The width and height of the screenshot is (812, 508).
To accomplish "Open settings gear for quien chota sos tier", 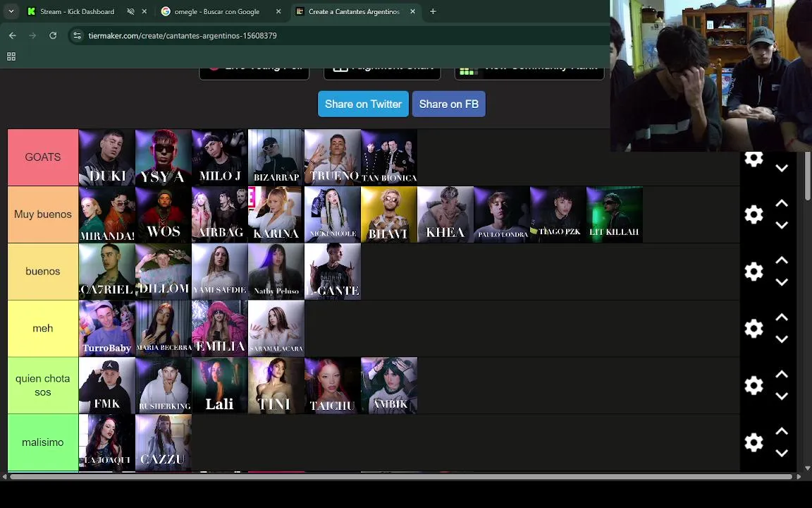I will click(x=753, y=385).
